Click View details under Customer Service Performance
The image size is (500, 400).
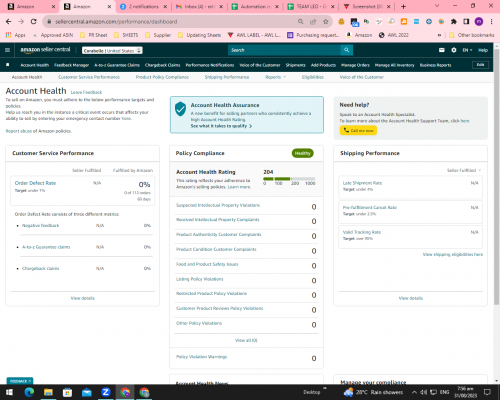(83, 298)
